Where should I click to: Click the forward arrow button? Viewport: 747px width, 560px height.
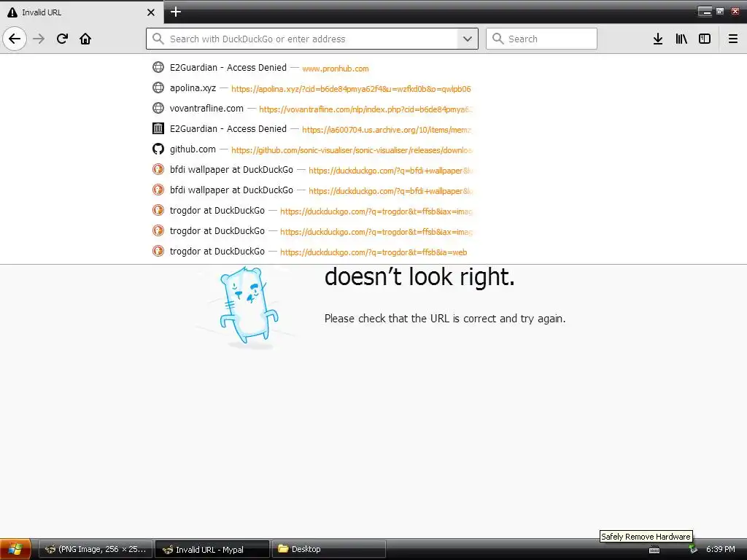[39, 39]
